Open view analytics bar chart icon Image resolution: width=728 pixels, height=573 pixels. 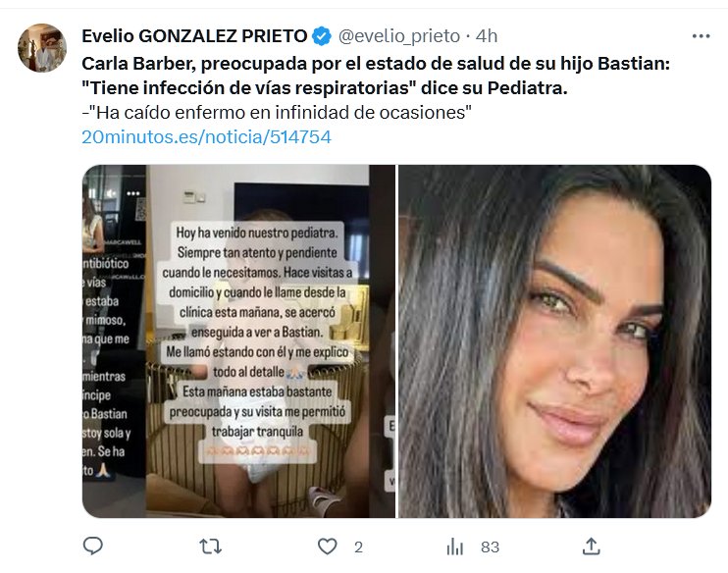coord(455,547)
